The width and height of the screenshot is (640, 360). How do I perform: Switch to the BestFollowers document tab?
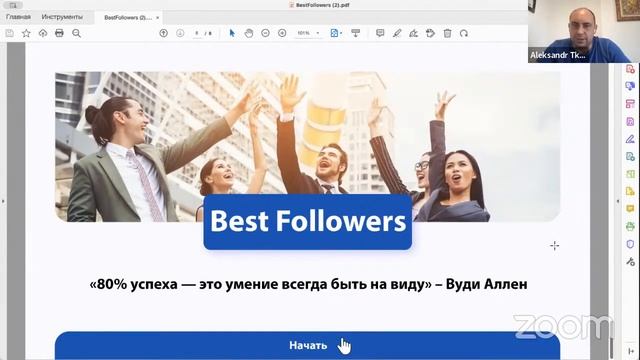(128, 18)
